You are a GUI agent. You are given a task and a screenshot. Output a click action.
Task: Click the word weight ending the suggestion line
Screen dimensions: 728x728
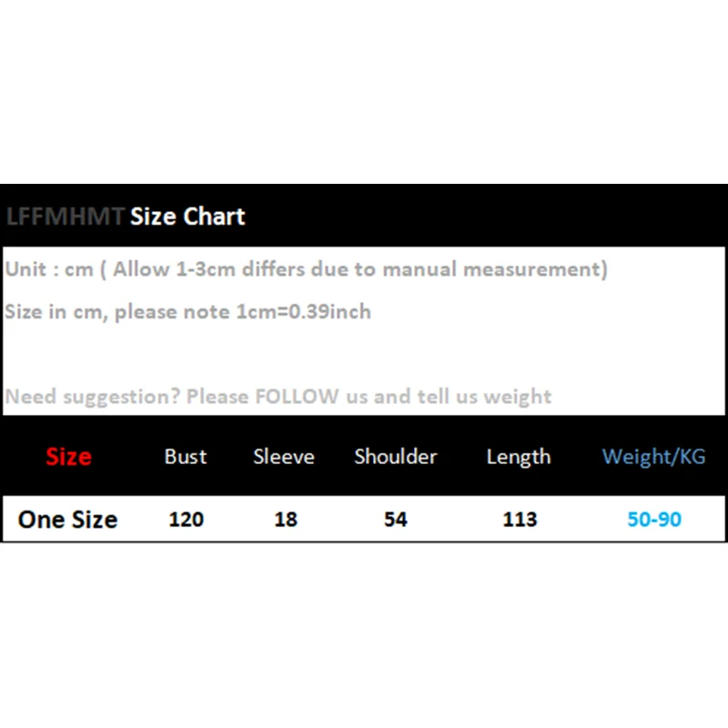517,397
